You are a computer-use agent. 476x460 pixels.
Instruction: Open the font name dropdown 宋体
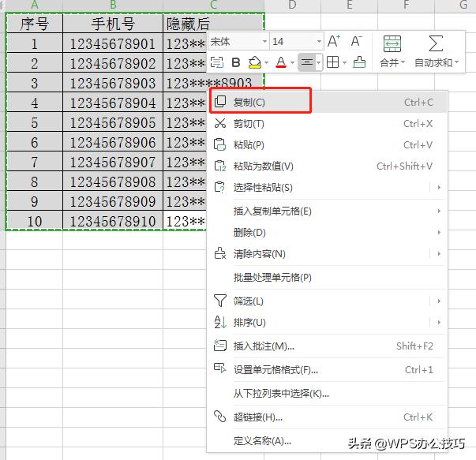[238, 41]
